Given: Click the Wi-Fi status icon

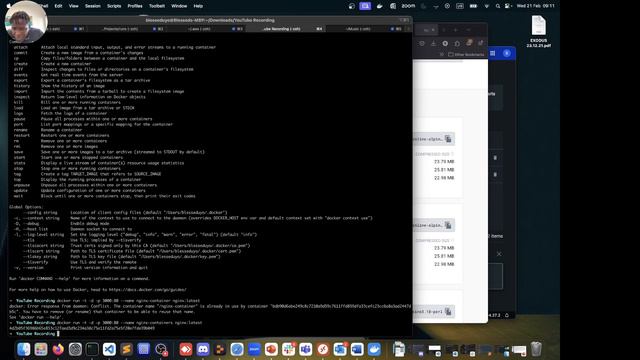Looking at the screenshot, I should pos(487,6).
